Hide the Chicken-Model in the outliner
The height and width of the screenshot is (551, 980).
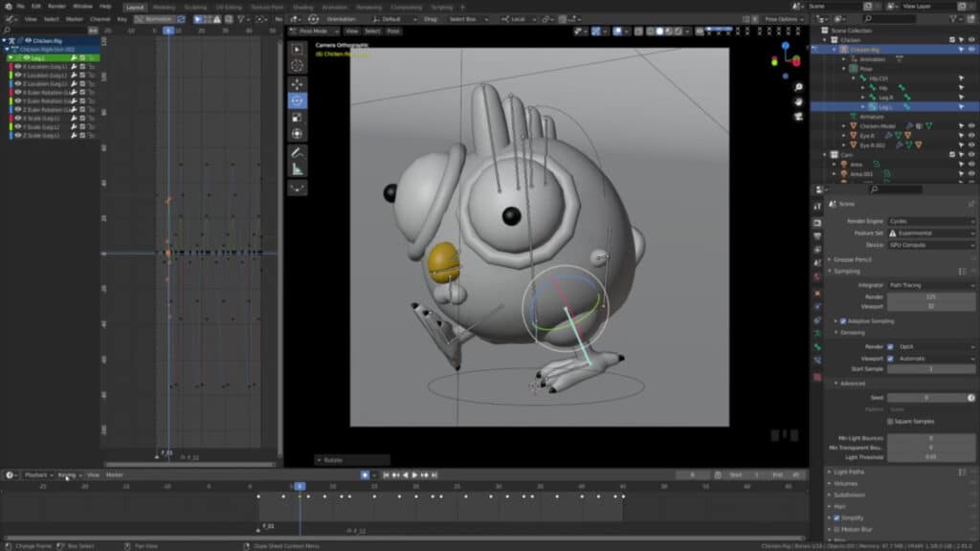click(x=970, y=126)
